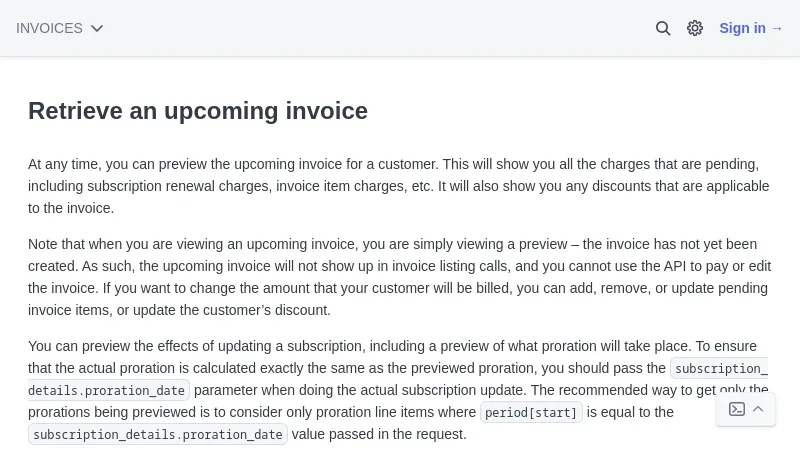Viewport: 800px width, 450px height.
Task: Click the details.proration_date code chip at line start
Action: click(108, 390)
